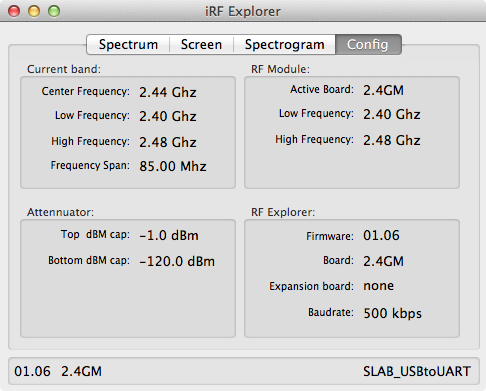The width and height of the screenshot is (486, 391).
Task: Click the Frequency Span label
Action: (90, 165)
